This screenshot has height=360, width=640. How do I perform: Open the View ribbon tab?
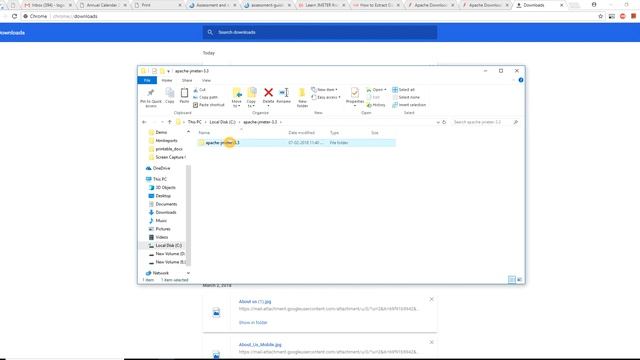[207, 80]
